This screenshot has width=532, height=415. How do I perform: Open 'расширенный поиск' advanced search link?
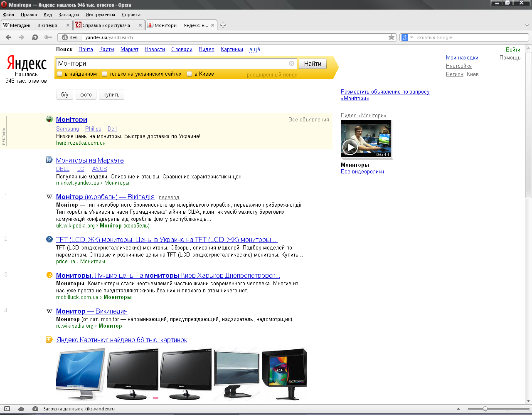pos(272,75)
